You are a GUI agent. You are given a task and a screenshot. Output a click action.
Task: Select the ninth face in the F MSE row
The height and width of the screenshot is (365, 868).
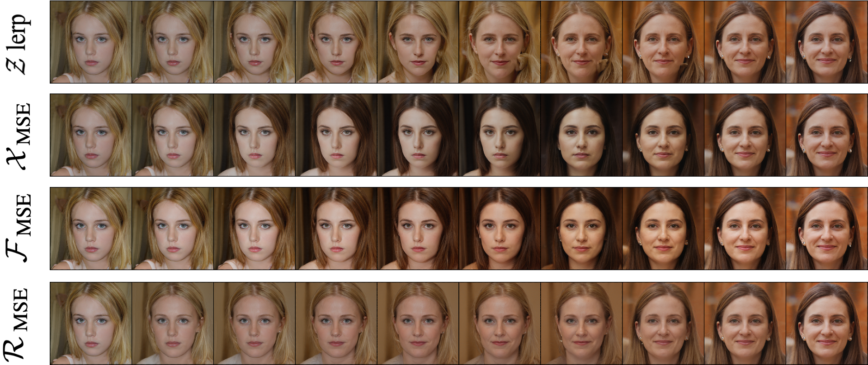click(745, 229)
